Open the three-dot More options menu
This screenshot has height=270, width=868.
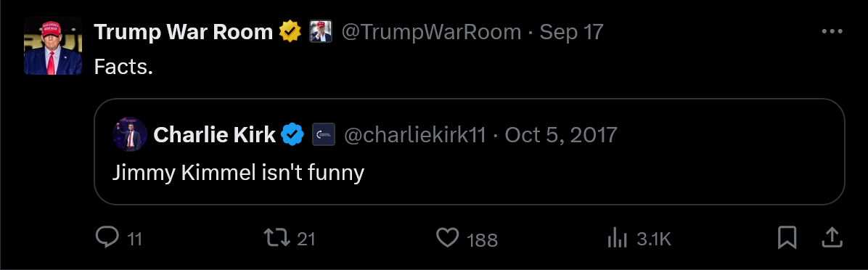[832, 32]
